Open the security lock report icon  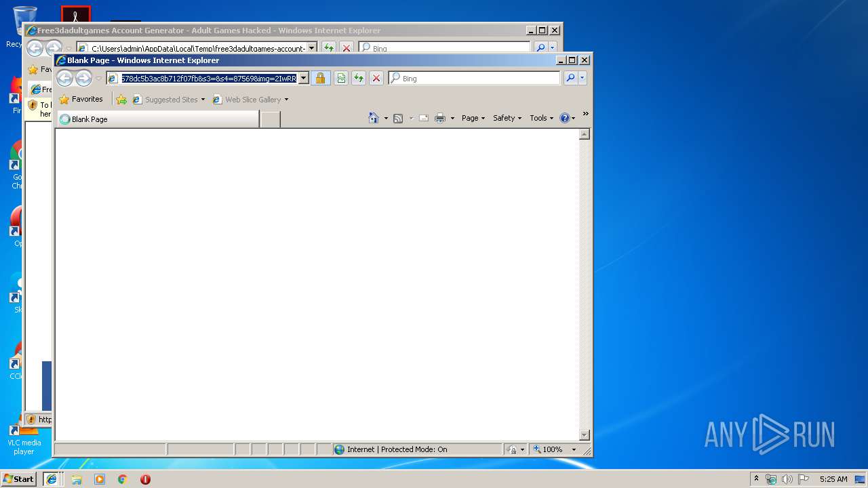coord(321,79)
